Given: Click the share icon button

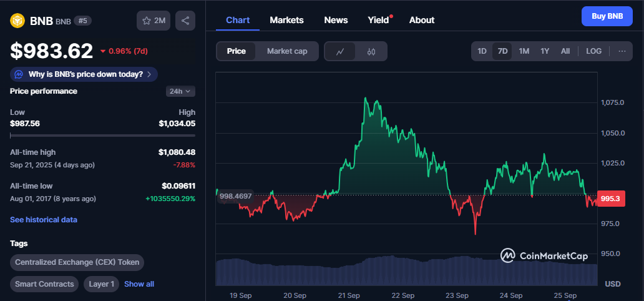Looking at the screenshot, I should pyautogui.click(x=185, y=21).
